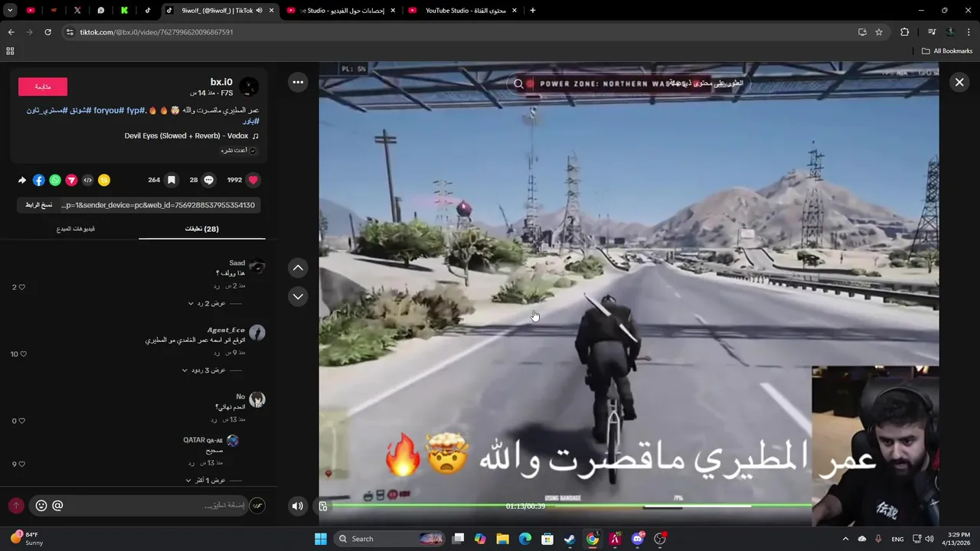This screenshot has width=980, height=551.
Task: Go to previous video with up arrow
Action: (x=298, y=268)
